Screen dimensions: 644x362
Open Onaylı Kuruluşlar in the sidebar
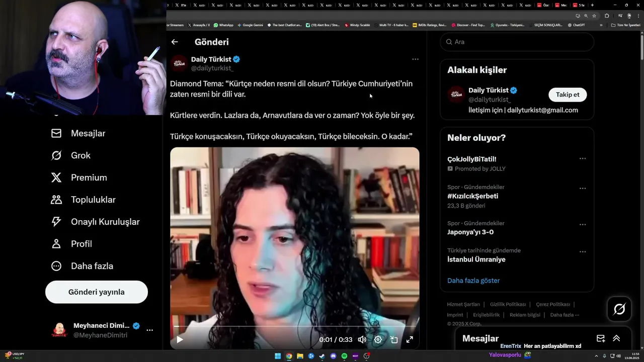(95, 222)
